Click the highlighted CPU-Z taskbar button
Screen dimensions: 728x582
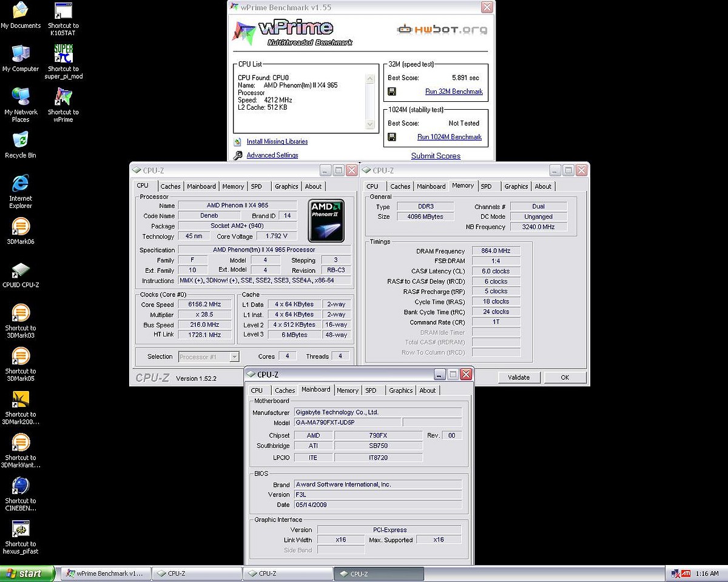[x=379, y=574]
